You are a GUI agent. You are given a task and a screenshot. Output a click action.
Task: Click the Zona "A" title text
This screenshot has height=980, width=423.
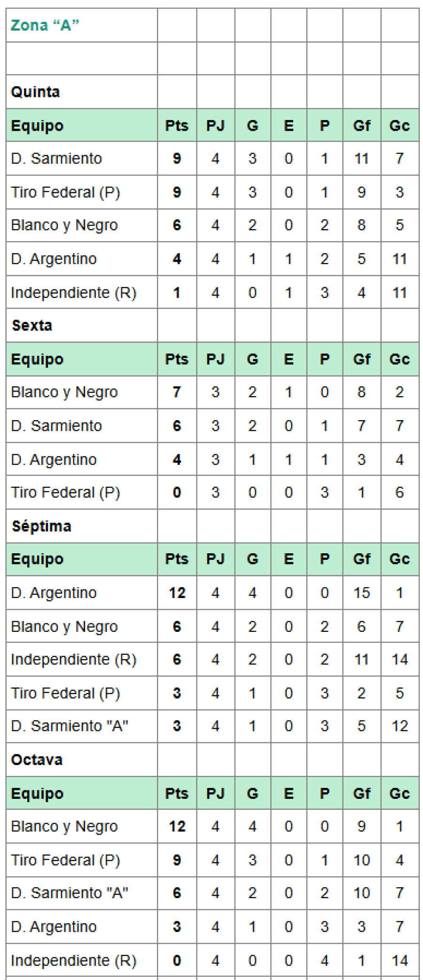tap(45, 25)
